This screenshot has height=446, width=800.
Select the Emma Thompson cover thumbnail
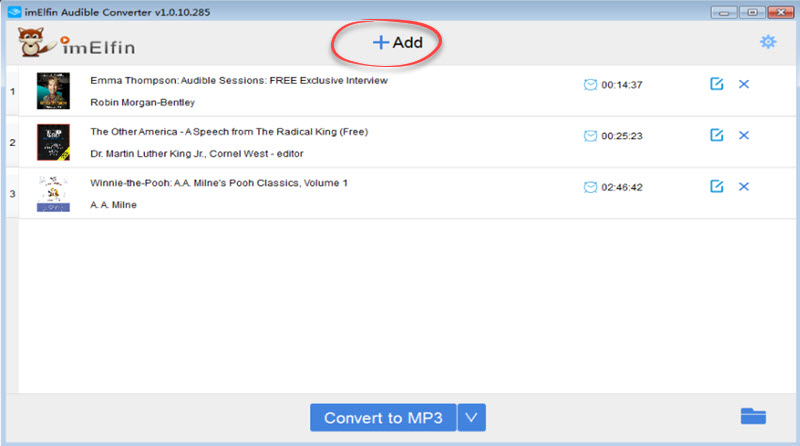[53, 91]
